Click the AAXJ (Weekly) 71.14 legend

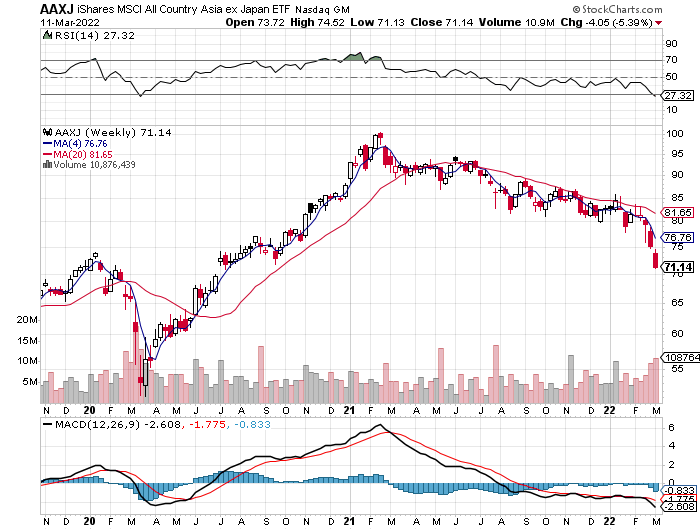pyautogui.click(x=112, y=132)
